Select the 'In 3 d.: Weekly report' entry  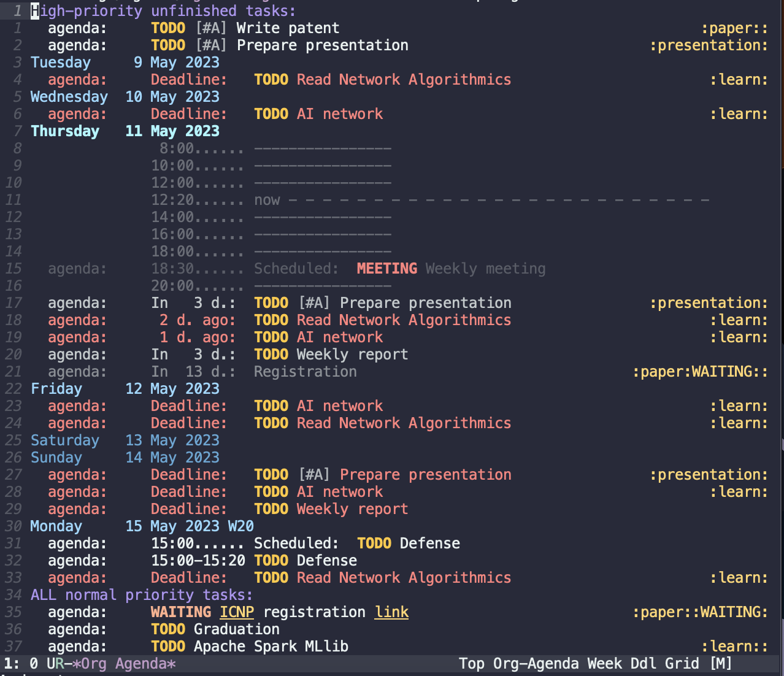[228, 355]
